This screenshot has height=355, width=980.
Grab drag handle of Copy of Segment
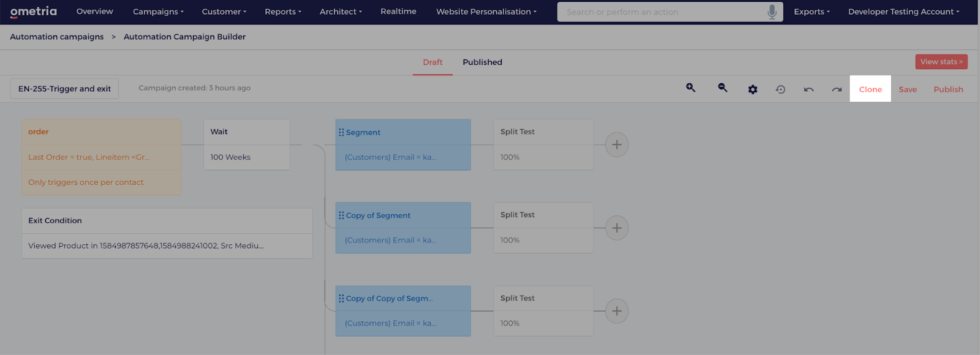341,215
